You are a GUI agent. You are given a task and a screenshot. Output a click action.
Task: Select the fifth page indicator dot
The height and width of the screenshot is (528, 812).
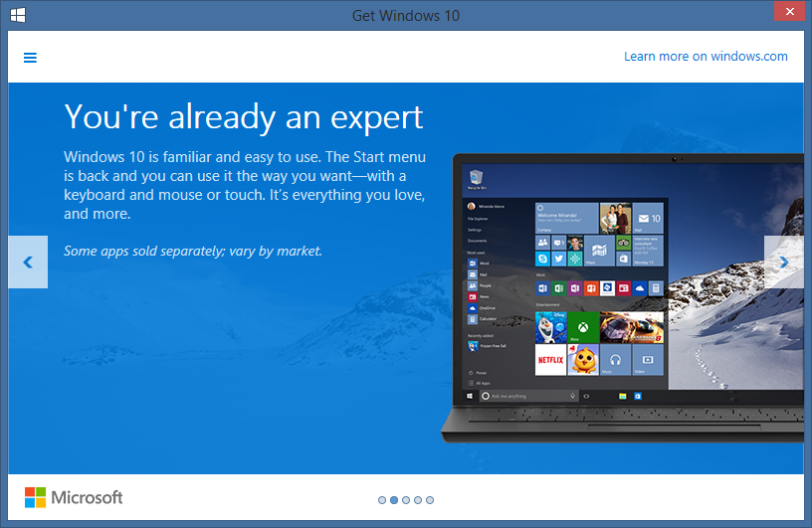[x=430, y=500]
